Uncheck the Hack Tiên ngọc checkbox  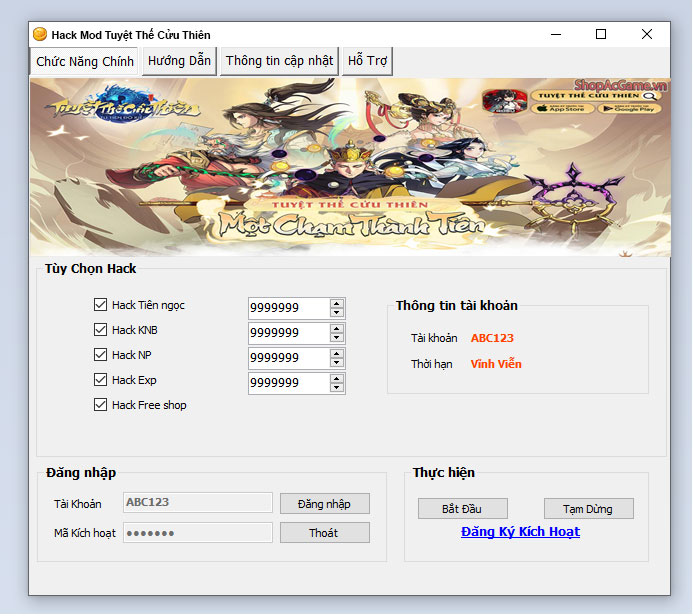(x=100, y=304)
